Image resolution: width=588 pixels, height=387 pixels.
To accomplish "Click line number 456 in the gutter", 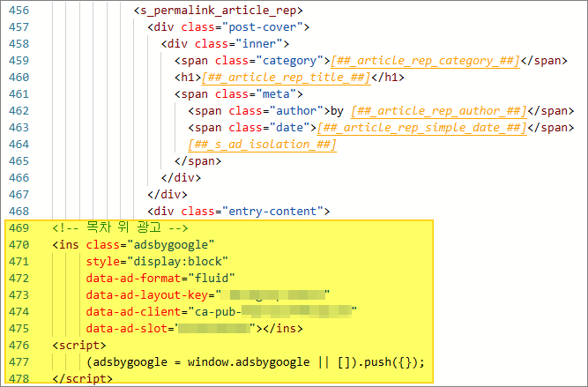I will (x=19, y=11).
